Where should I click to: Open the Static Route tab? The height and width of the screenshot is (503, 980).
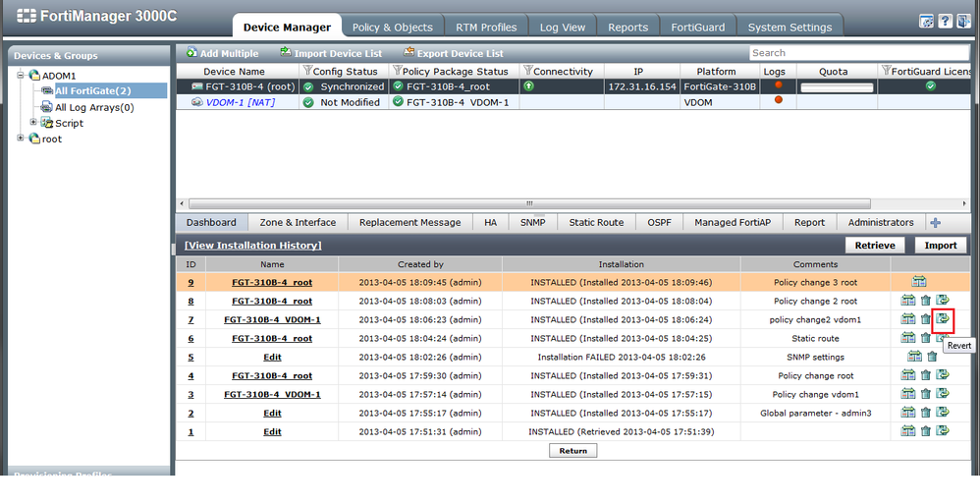click(596, 222)
